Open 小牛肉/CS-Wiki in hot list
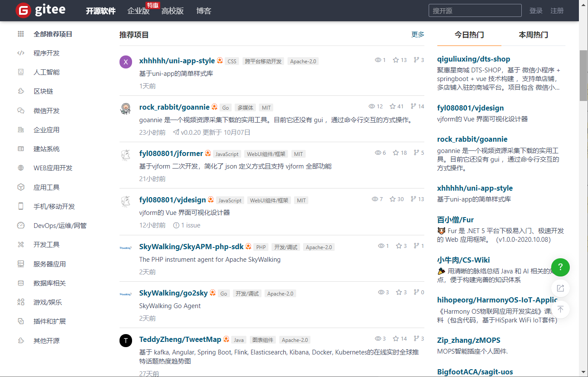Screen dimensions: 588x377 tap(463, 260)
